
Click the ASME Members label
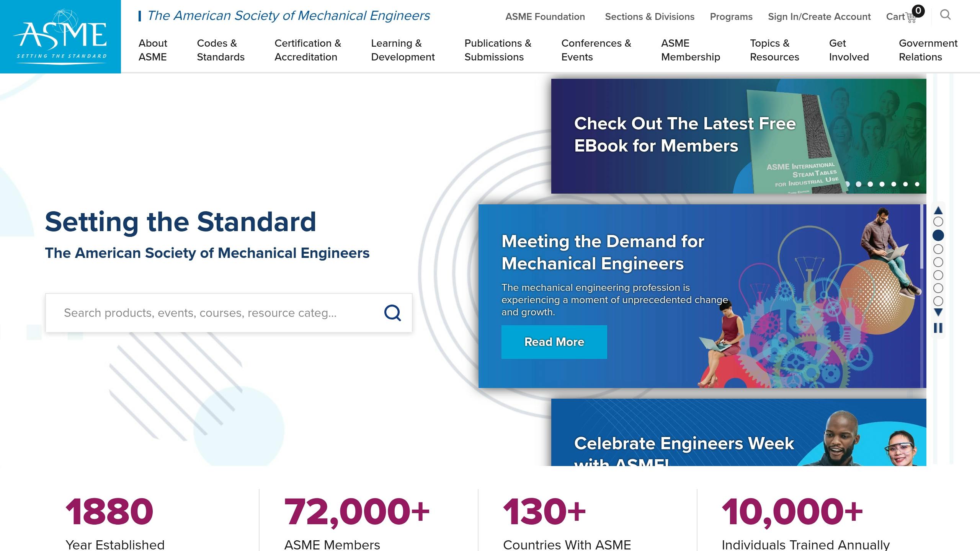point(332,545)
